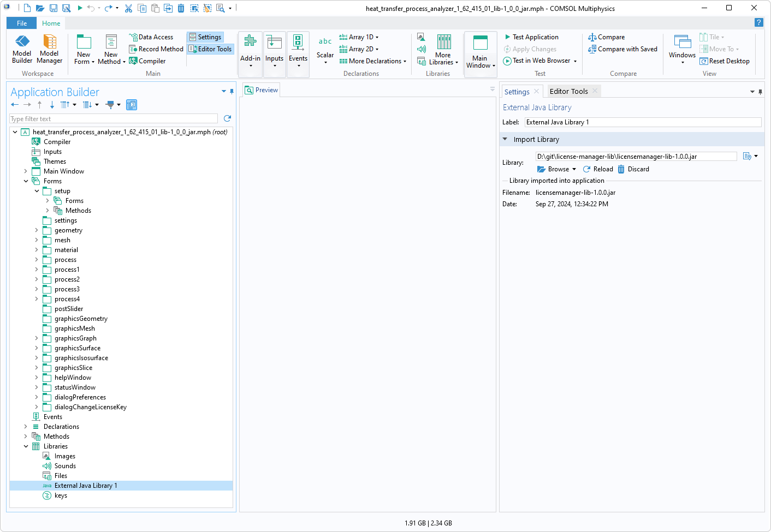
Task: Expand the geometry form node
Action: 37,230
